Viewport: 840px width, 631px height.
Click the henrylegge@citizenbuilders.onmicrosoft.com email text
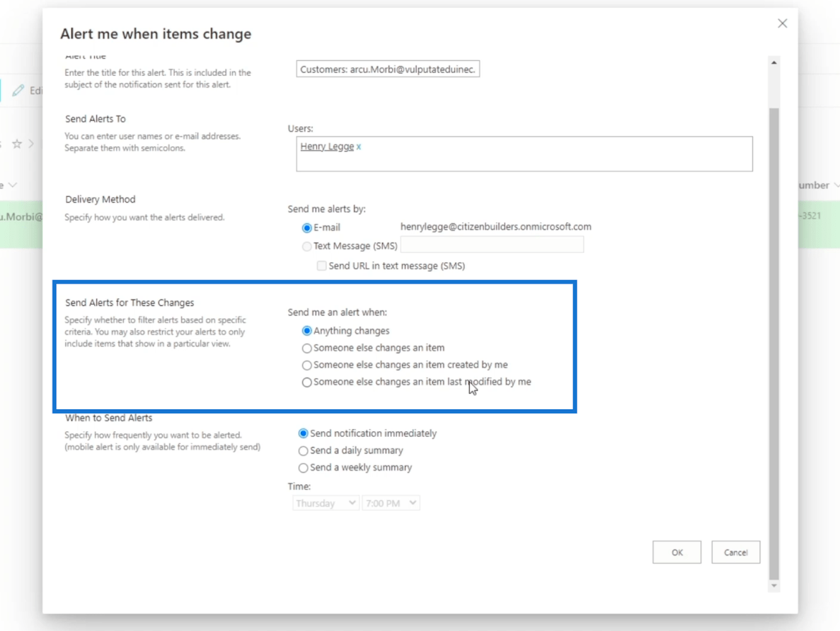click(496, 227)
